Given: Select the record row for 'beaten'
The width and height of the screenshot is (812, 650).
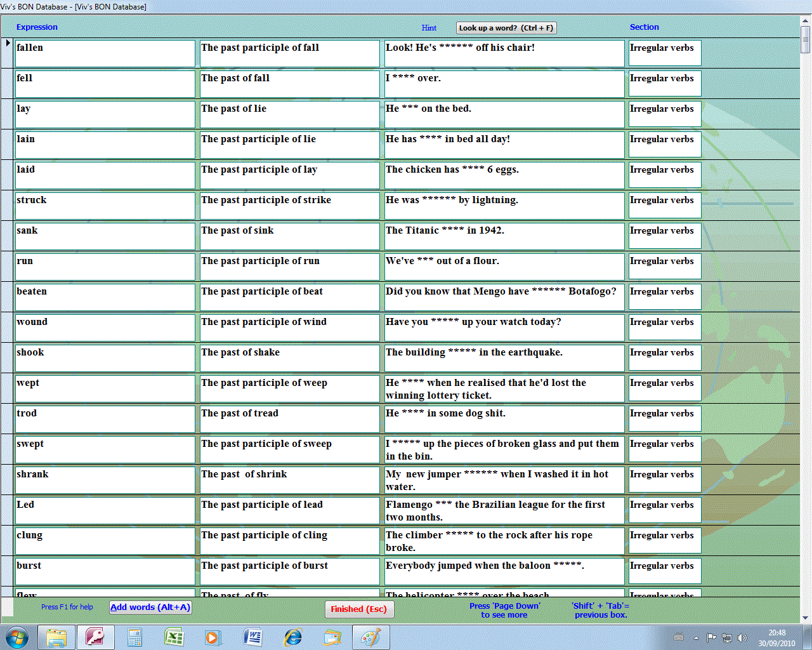Looking at the screenshot, I should (x=8, y=297).
